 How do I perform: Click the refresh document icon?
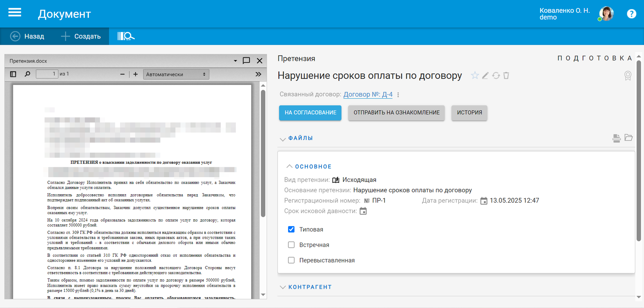pyautogui.click(x=496, y=76)
